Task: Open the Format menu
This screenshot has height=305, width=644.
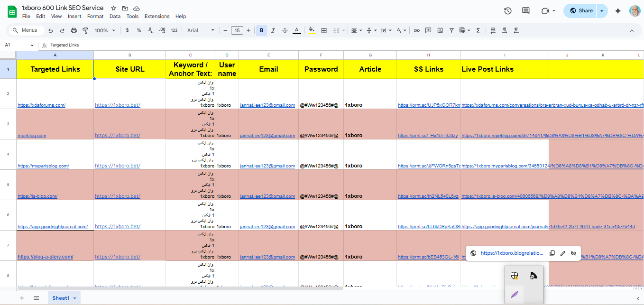Action: pyautogui.click(x=95, y=16)
